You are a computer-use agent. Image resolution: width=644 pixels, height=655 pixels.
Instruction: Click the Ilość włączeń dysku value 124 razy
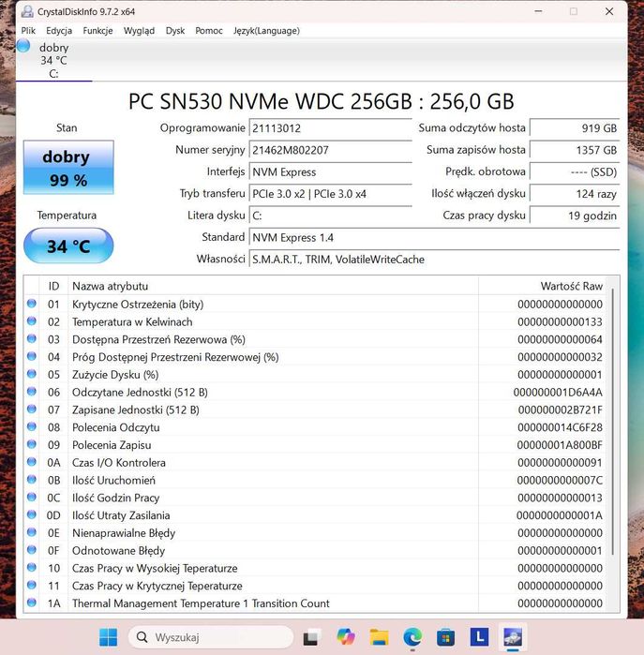575,194
